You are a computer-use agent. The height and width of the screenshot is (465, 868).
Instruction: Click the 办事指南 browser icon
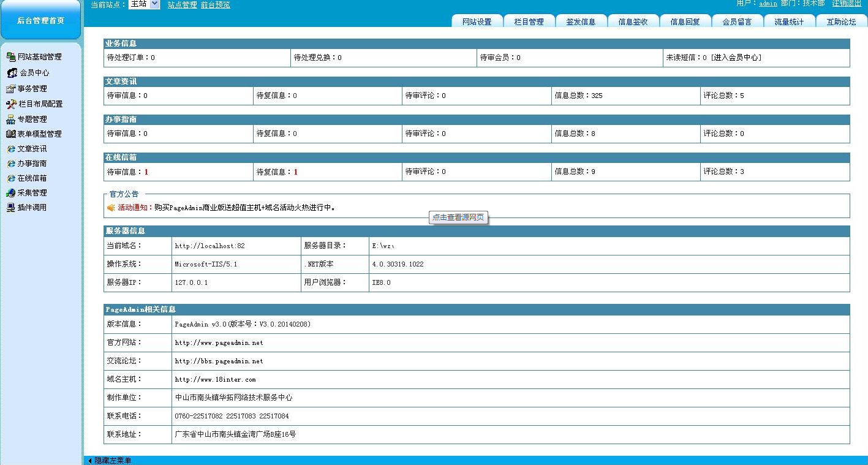10,164
